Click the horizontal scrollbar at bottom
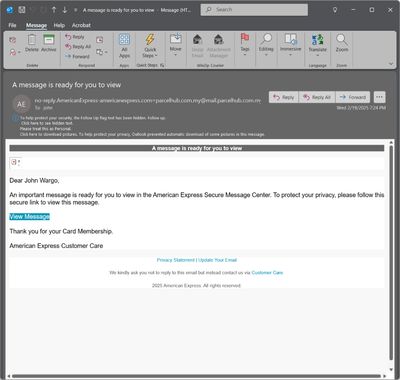Viewport: 400px width, 380px height. pos(197,376)
